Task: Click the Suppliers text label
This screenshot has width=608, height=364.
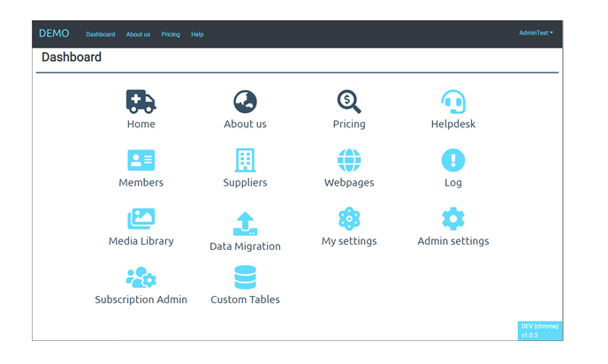Action: pyautogui.click(x=245, y=183)
